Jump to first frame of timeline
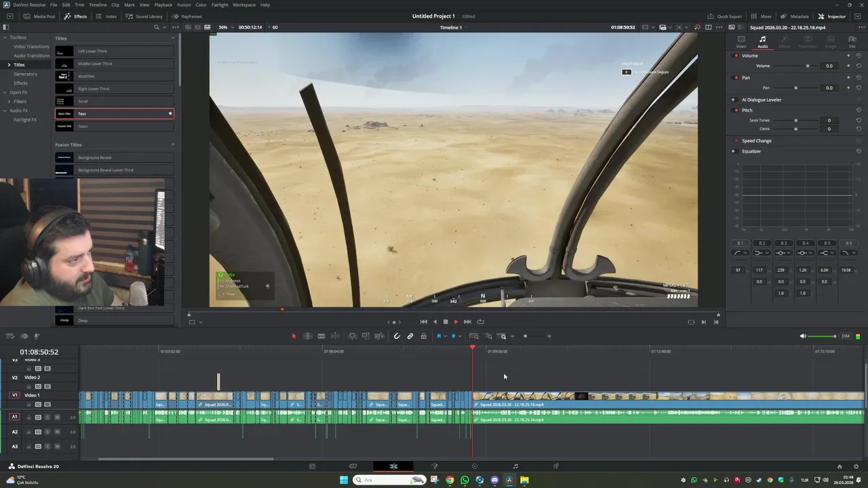 click(424, 322)
